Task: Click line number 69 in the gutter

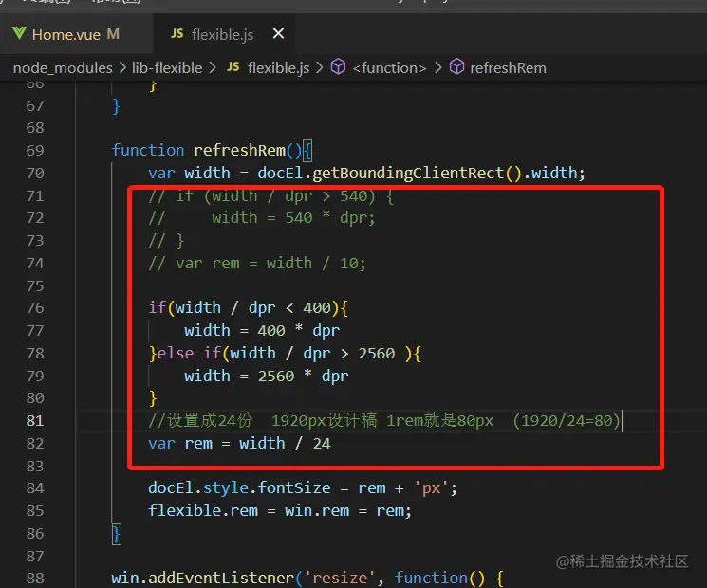Action: (x=35, y=150)
